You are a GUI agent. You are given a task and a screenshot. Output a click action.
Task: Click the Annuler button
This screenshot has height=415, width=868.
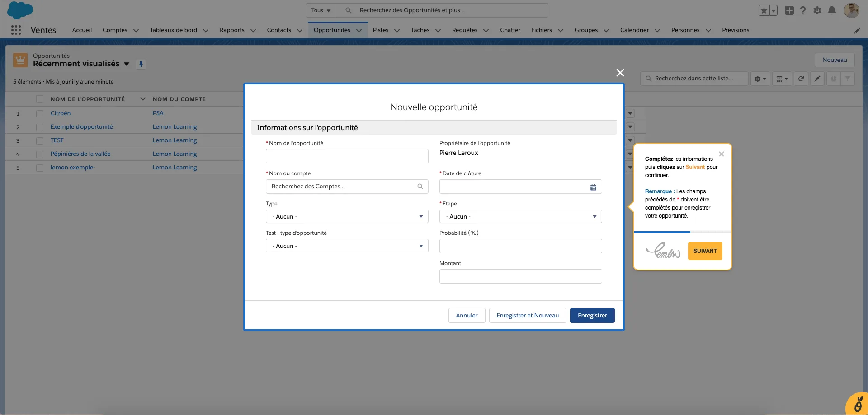pyautogui.click(x=467, y=315)
